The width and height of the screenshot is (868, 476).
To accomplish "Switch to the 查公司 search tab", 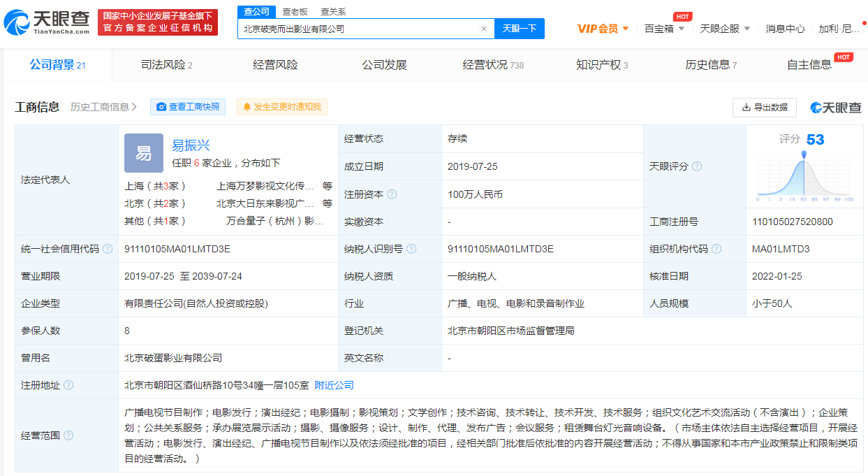I will pyautogui.click(x=256, y=11).
